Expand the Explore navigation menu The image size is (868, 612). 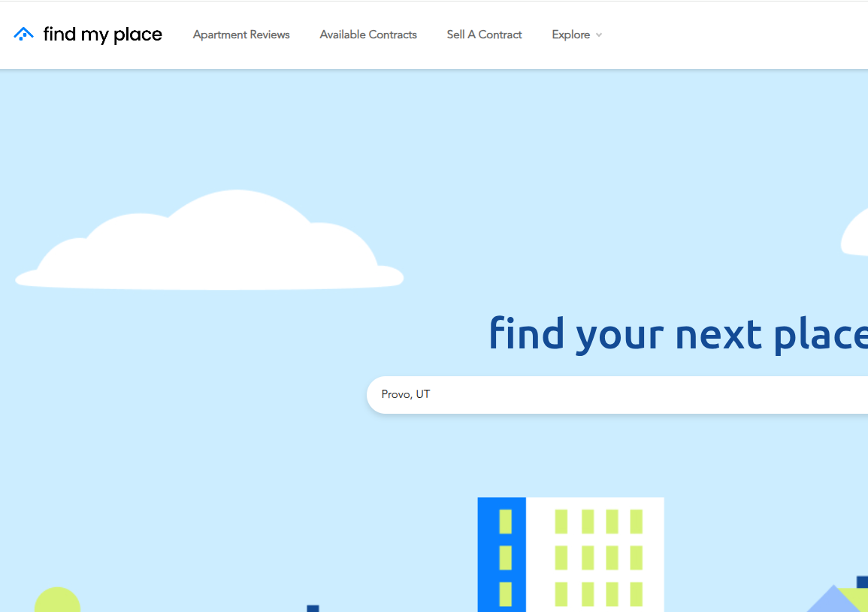(571, 35)
